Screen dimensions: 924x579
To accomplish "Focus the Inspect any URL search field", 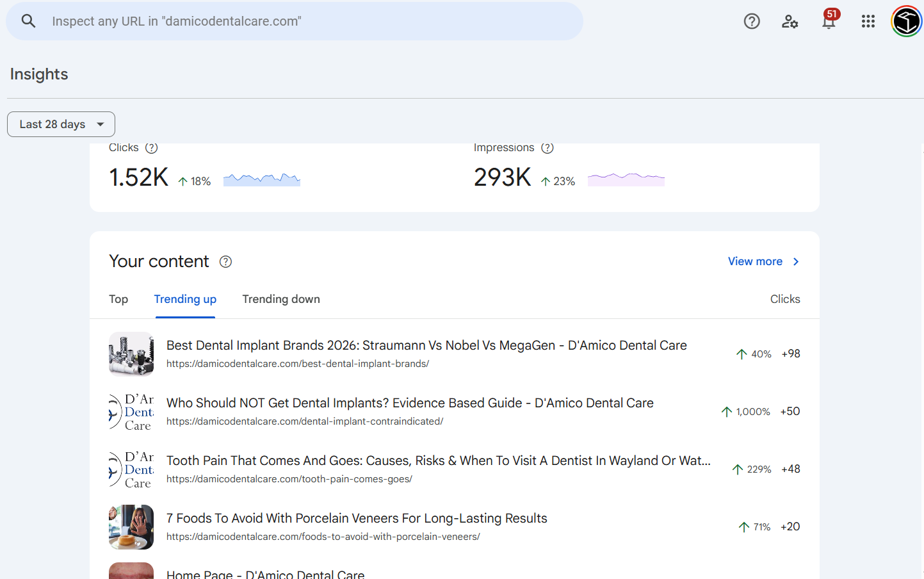I will pos(295,21).
